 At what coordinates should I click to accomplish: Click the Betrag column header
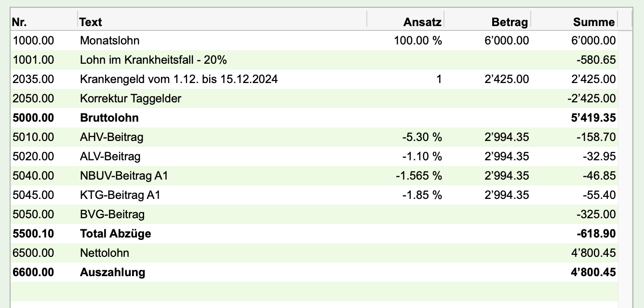pyautogui.click(x=487, y=22)
